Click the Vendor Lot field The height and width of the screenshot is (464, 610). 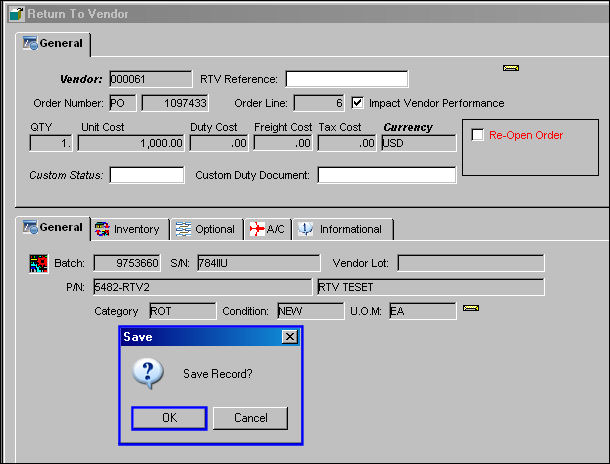tap(471, 263)
